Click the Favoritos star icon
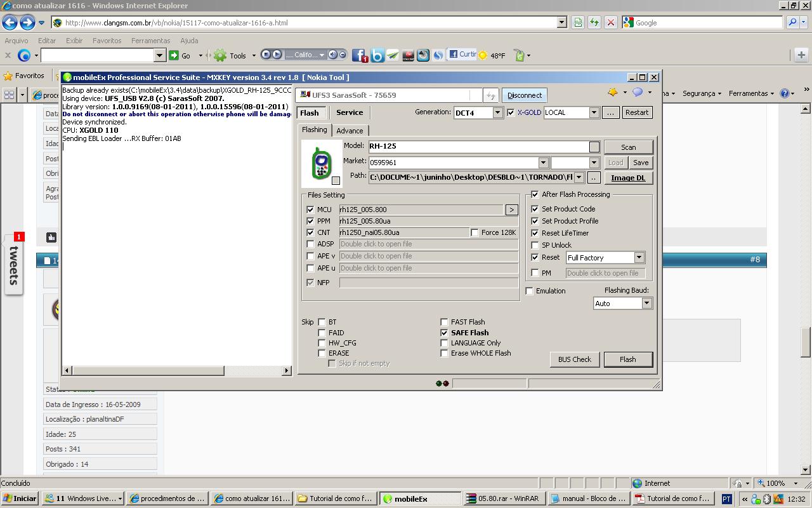This screenshot has height=508, width=812. coord(8,76)
